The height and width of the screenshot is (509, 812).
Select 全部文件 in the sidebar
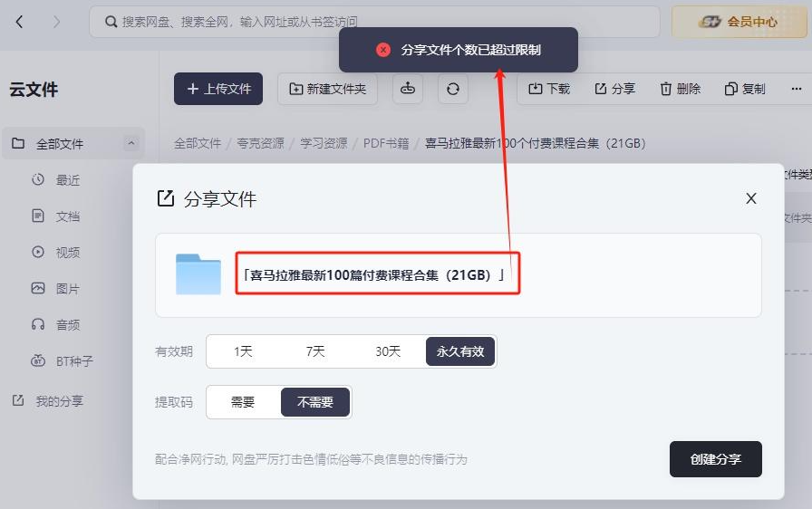pyautogui.click(x=73, y=143)
